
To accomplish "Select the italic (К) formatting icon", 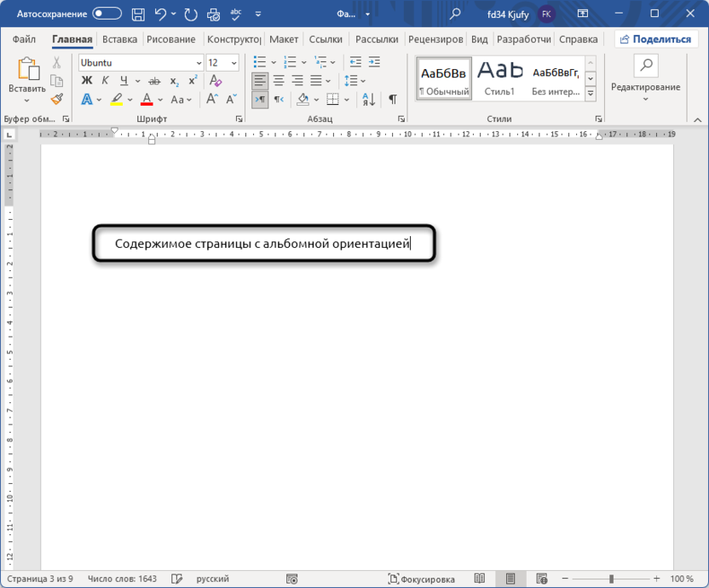I will coord(106,79).
